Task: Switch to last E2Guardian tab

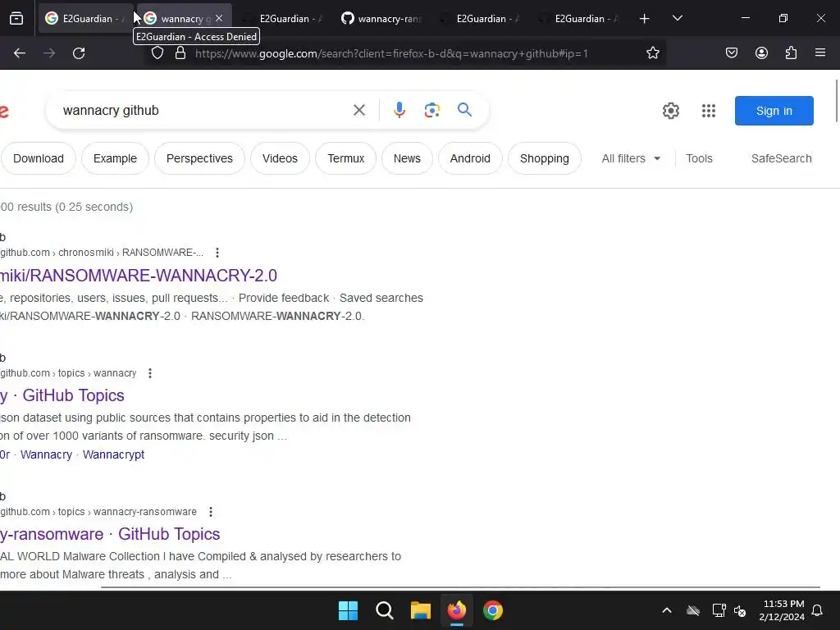Action: click(x=578, y=19)
